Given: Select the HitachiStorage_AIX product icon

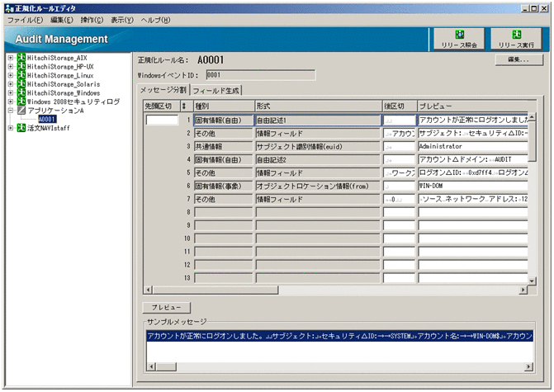Looking at the screenshot, I should click(x=21, y=59).
